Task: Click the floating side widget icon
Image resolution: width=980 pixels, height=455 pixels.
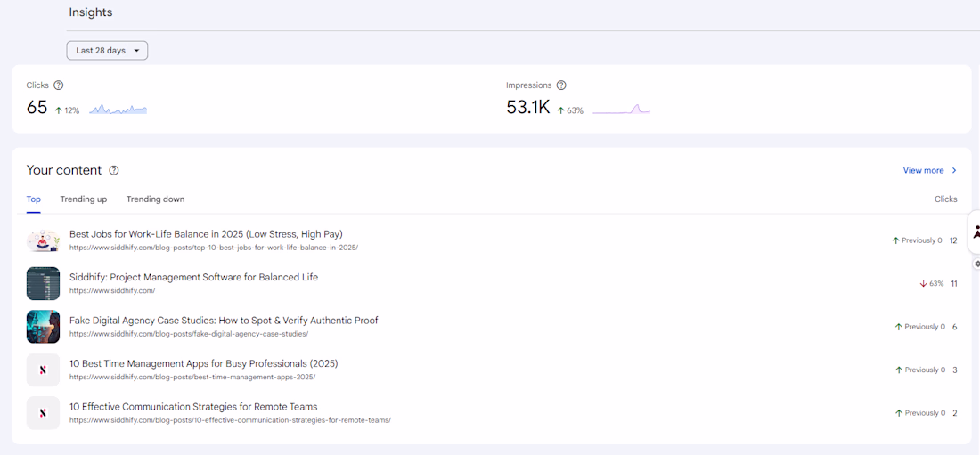Action: pos(976,232)
